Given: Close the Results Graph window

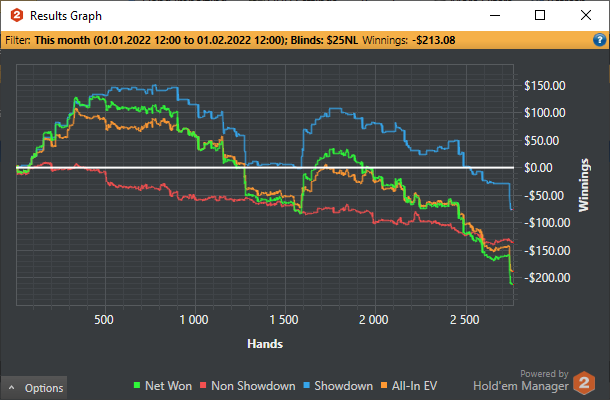Looking at the screenshot, I should point(585,16).
